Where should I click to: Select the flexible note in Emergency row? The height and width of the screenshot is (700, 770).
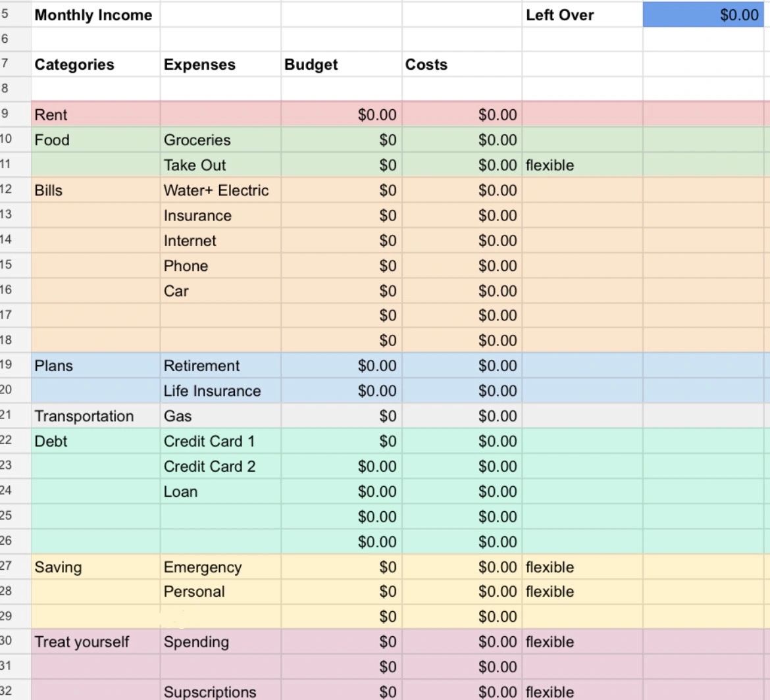582,567
